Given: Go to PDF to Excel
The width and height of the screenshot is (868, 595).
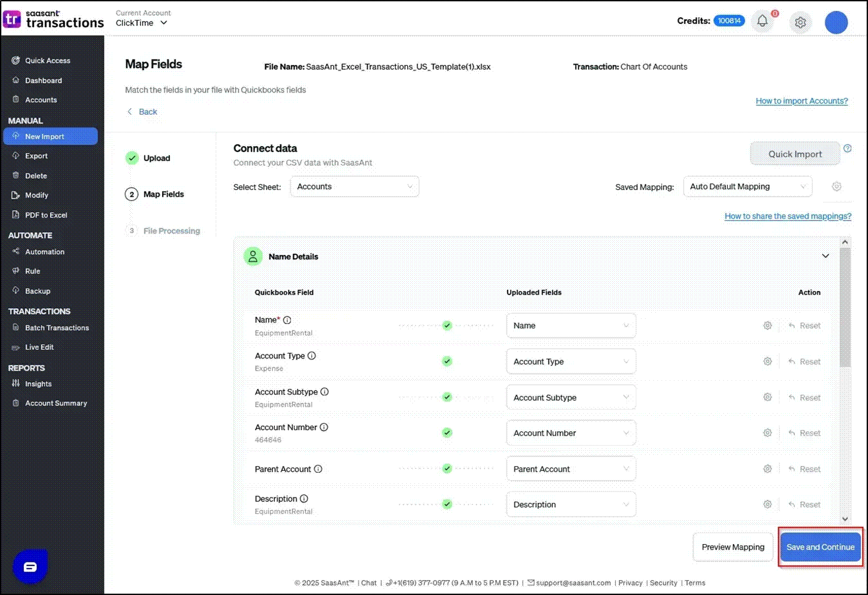Looking at the screenshot, I should coord(46,215).
